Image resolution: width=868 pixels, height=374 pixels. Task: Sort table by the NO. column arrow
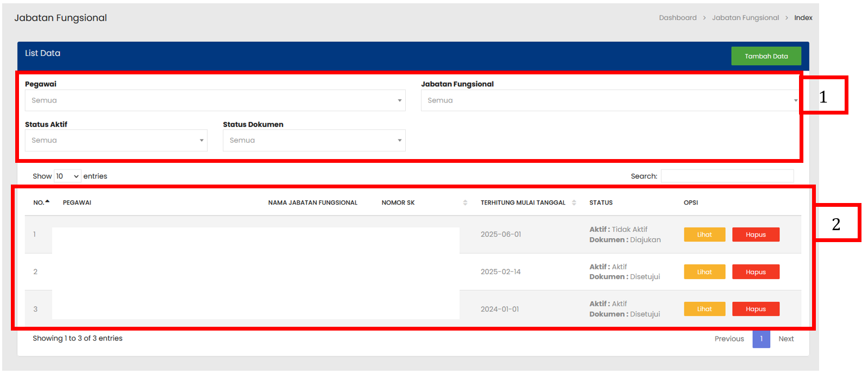pyautogui.click(x=47, y=202)
